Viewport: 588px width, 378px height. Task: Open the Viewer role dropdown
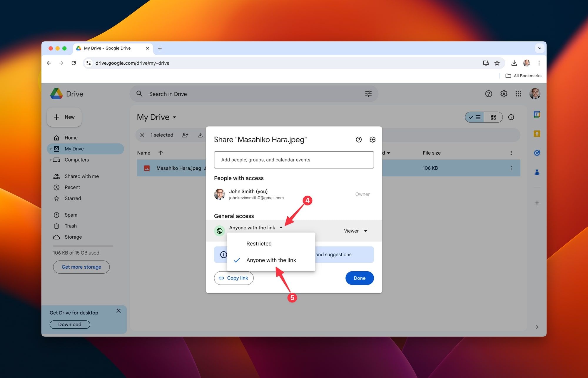356,231
